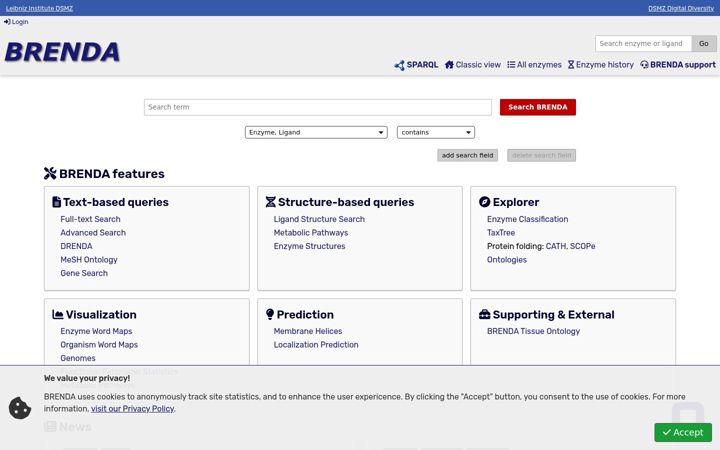Image resolution: width=720 pixels, height=450 pixels.
Task: Click the Enzyme history hourglass icon
Action: tap(571, 65)
